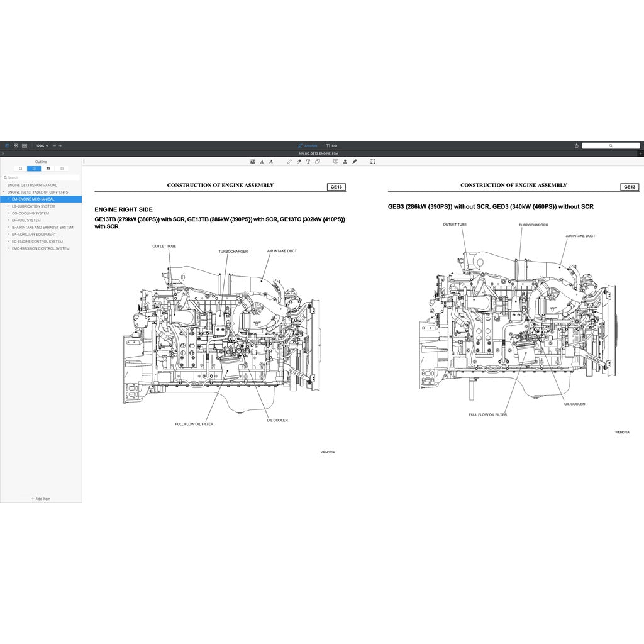Open the 129% zoom level dropdown
The image size is (644, 644).
coord(43,145)
